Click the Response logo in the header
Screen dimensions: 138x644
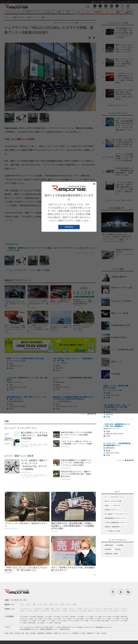coord(17,7)
